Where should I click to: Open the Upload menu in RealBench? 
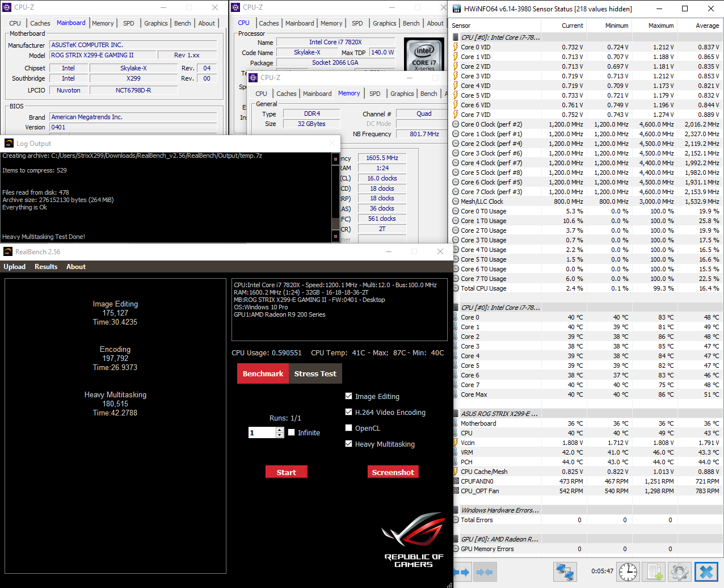15,267
